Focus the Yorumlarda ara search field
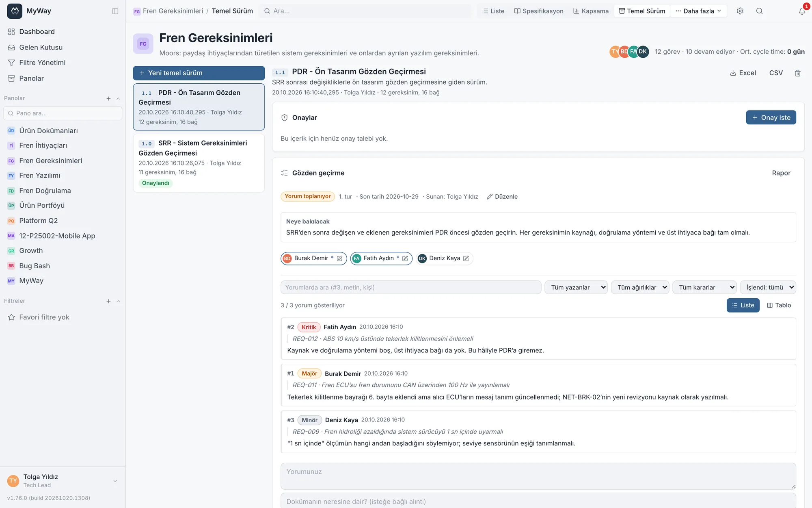The height and width of the screenshot is (508, 812). point(411,287)
